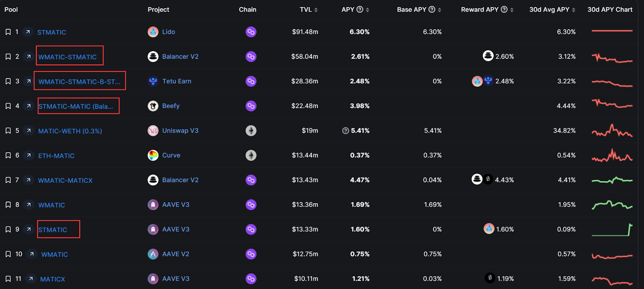
Task: Bookmark the row 3 Tetu Earn pool
Action: [8, 81]
